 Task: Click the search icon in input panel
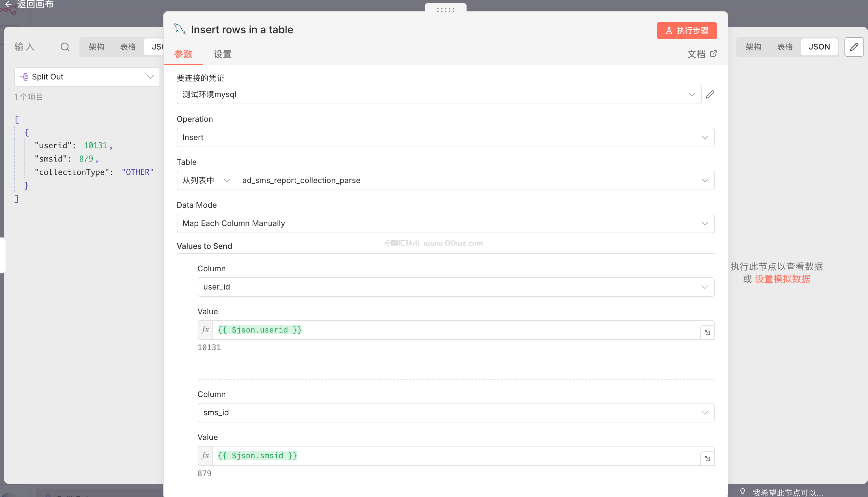(x=65, y=47)
